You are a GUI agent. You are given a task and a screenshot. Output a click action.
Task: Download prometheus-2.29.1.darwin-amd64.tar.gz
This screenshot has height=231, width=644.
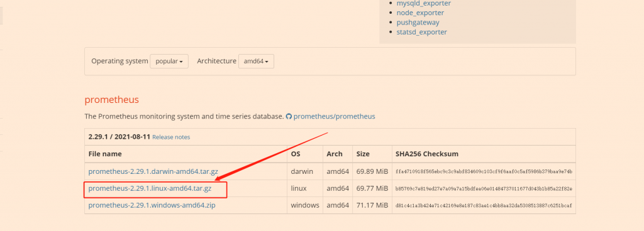click(x=153, y=171)
